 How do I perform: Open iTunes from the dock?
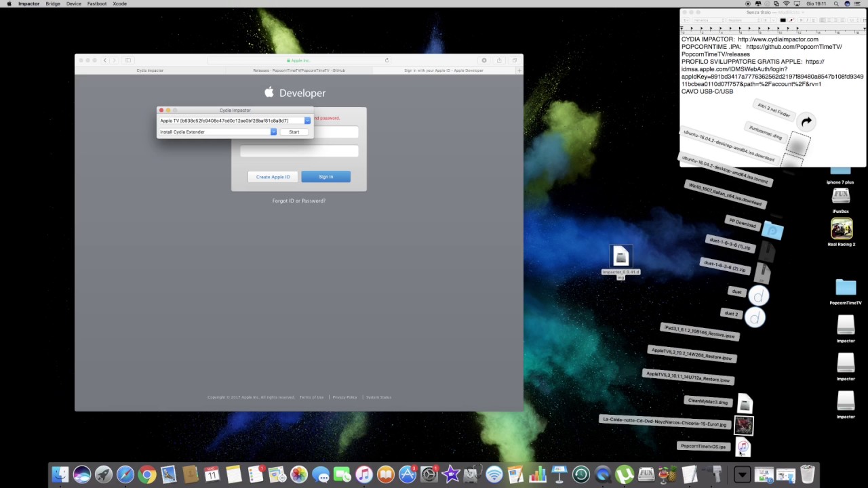[364, 474]
